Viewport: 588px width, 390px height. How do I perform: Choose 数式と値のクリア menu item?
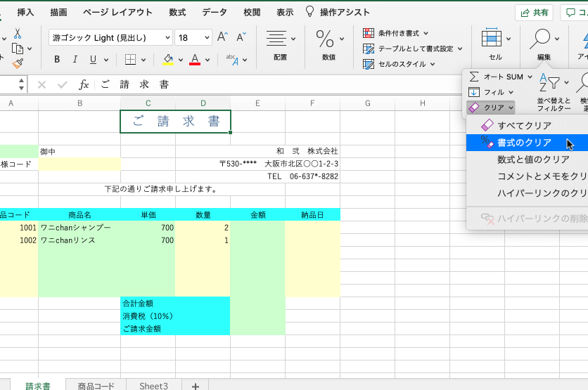(527, 160)
